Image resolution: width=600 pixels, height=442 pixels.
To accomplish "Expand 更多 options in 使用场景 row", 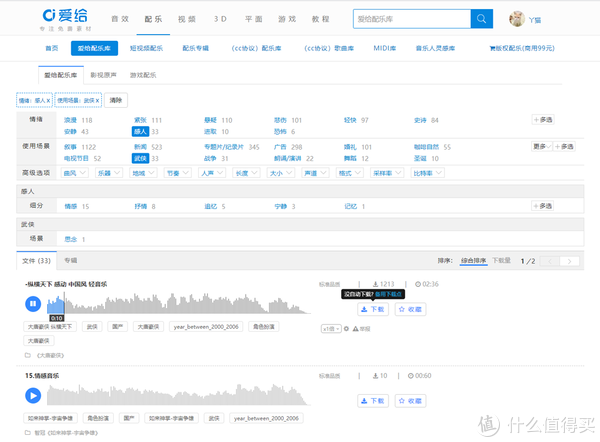I will tap(540, 146).
